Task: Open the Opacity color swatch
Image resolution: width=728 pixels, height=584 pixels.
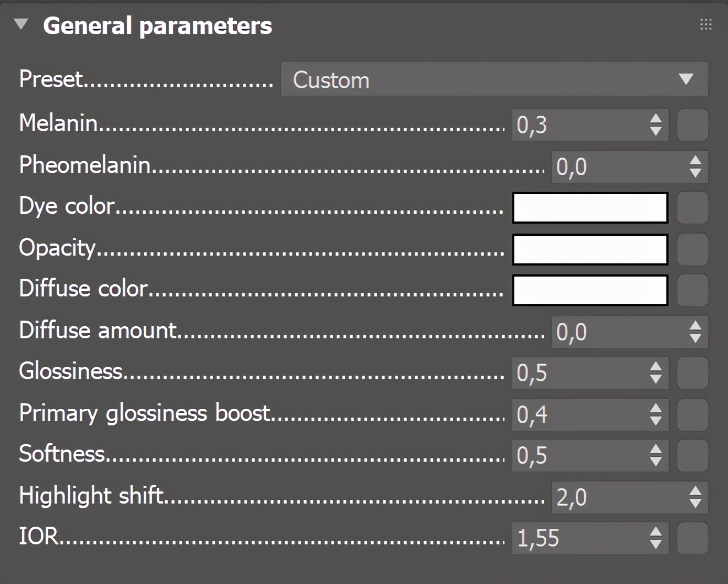Action: (590, 249)
